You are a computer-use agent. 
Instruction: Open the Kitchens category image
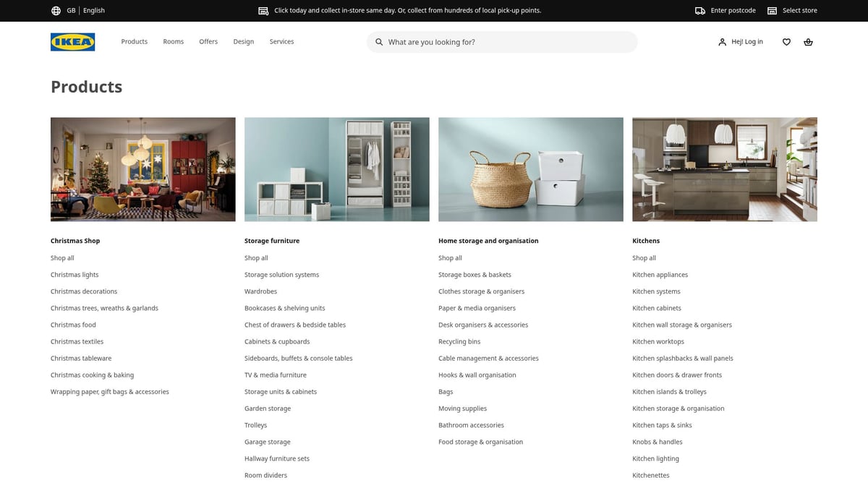[x=724, y=169]
